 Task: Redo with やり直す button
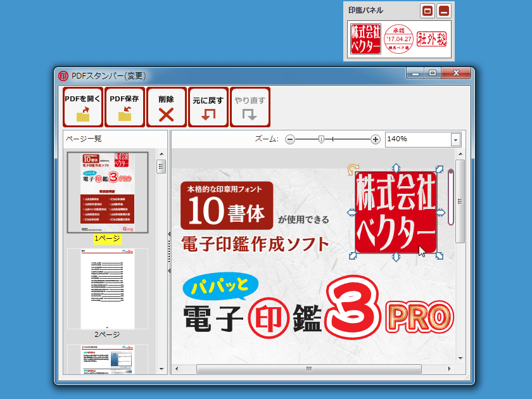tap(250, 107)
